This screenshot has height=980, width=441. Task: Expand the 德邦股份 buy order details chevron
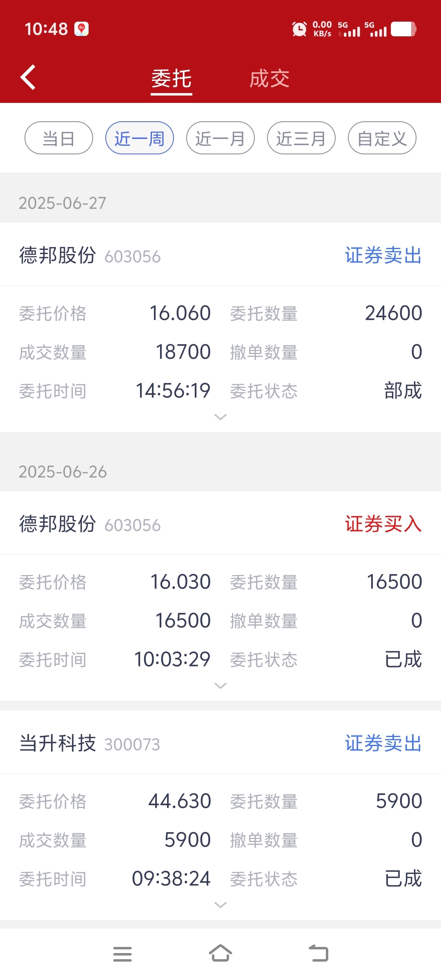click(220, 686)
